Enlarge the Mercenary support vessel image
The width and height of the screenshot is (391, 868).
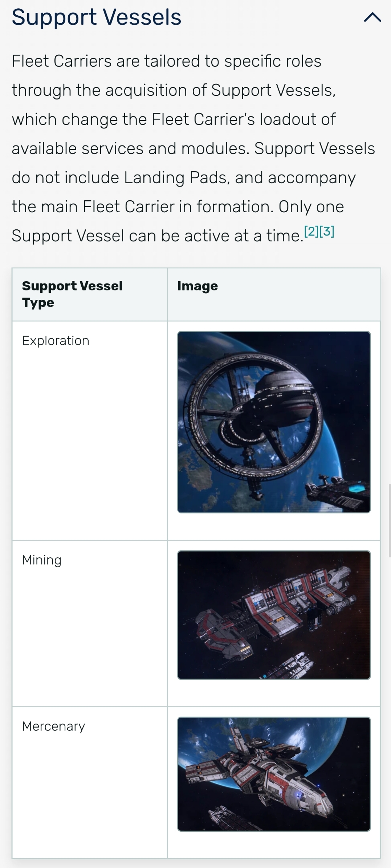274,774
